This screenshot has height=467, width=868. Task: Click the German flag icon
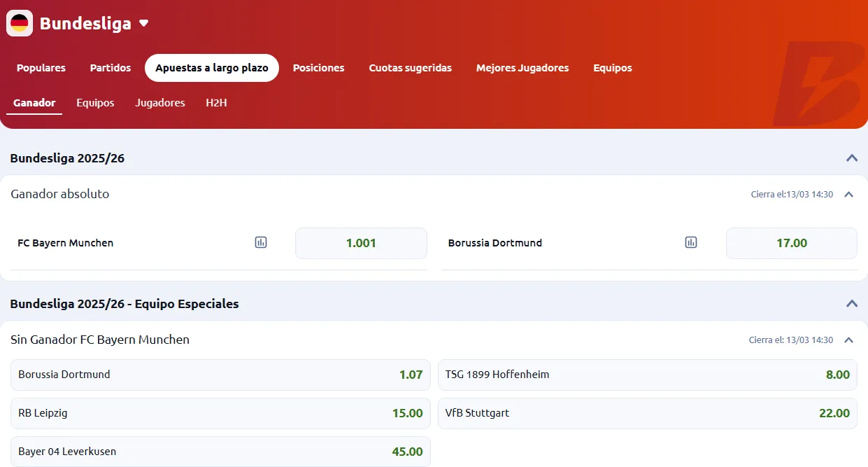(x=19, y=22)
